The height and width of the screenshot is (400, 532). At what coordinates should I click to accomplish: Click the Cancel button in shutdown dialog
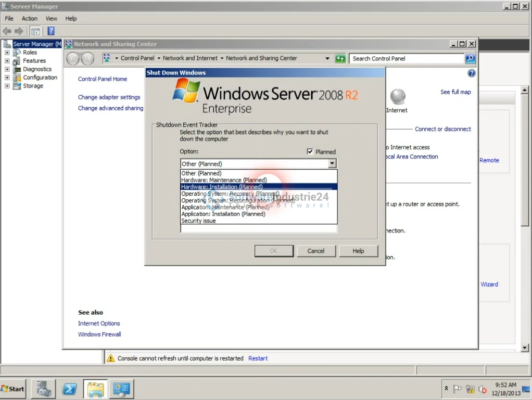coord(316,251)
